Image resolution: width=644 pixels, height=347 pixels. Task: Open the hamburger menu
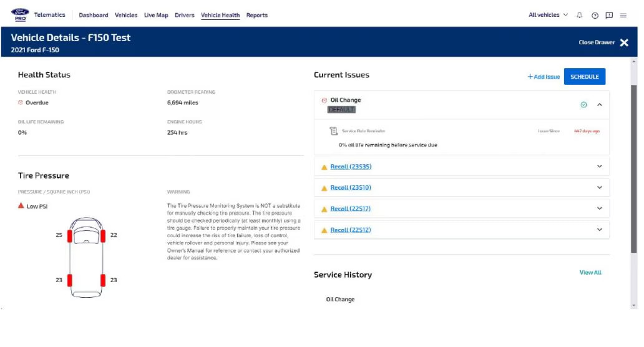click(x=623, y=15)
